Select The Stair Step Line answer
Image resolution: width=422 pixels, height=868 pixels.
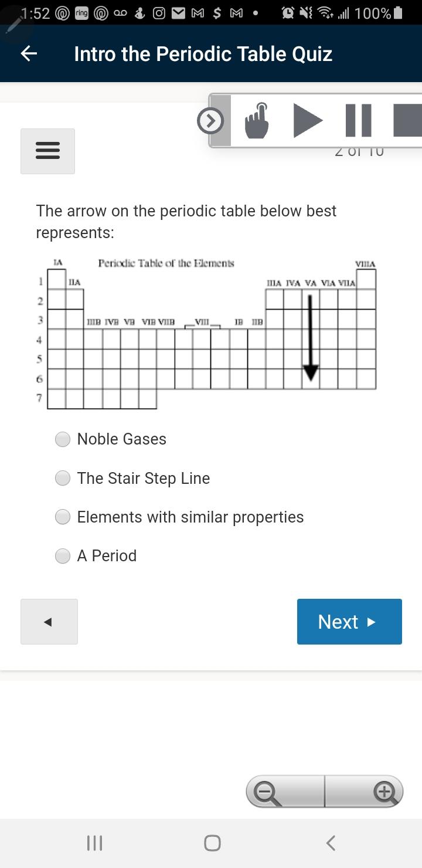tap(62, 478)
